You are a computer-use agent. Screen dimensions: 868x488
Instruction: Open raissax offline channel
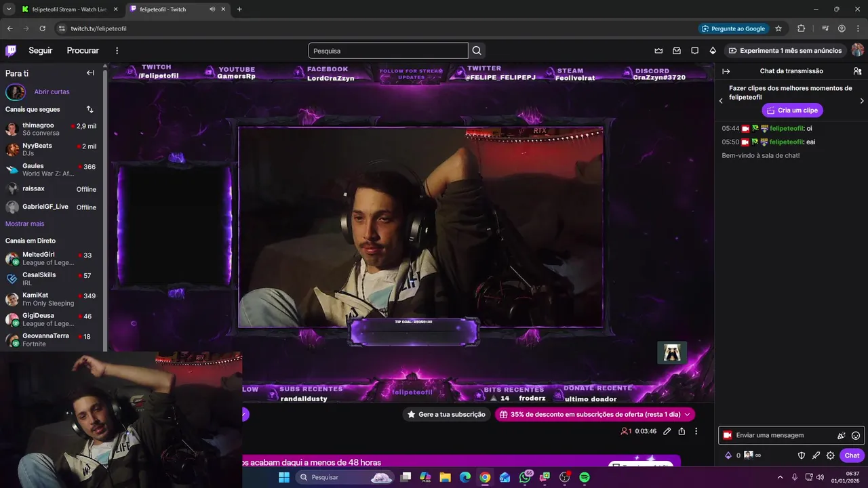(51, 189)
